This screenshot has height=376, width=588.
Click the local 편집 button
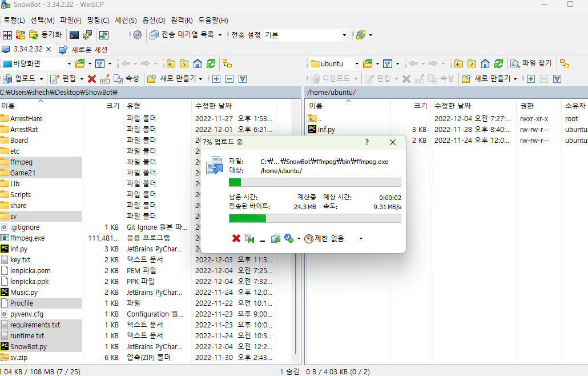tap(64, 79)
